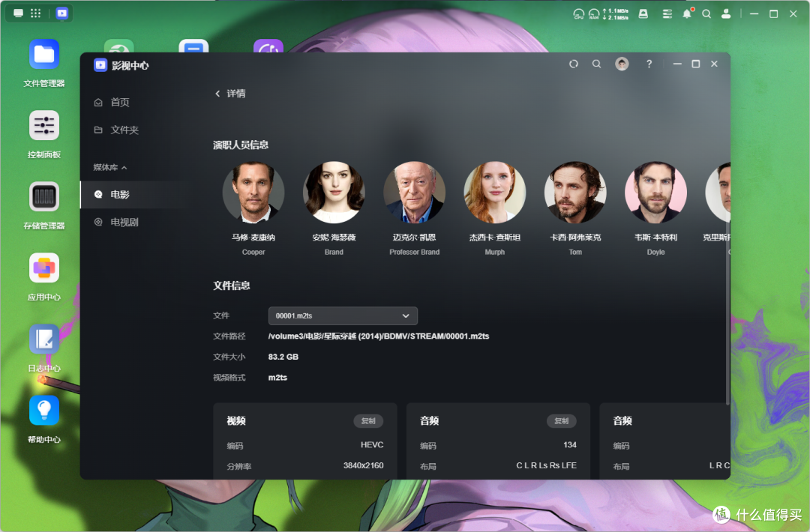The image size is (810, 532).
Task: Select actor 韦斯·本特利 (Doyle) portrait
Action: [656, 193]
